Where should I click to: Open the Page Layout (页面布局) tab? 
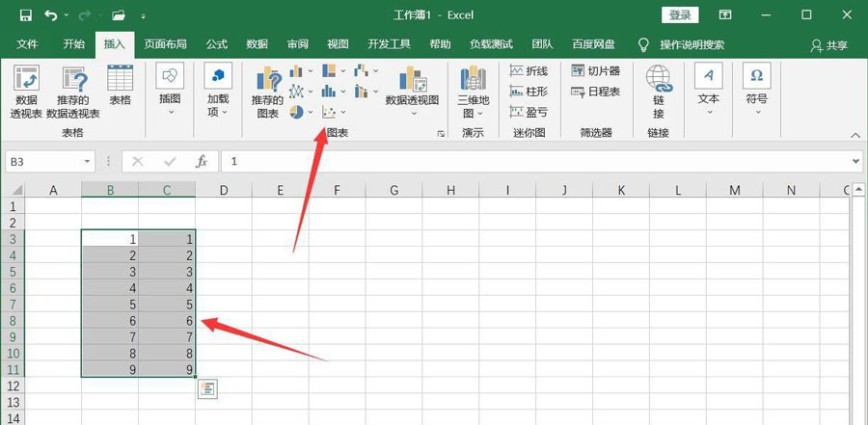[x=165, y=44]
